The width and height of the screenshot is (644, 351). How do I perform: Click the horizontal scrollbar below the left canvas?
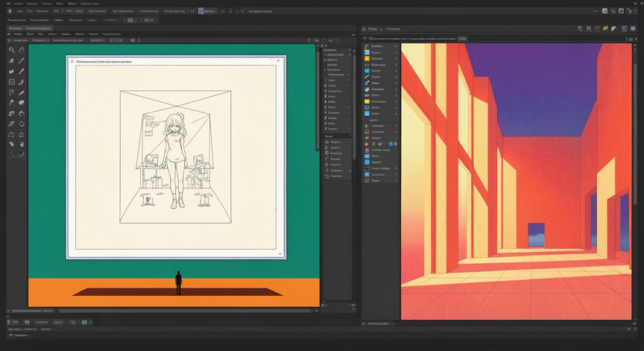click(x=184, y=311)
